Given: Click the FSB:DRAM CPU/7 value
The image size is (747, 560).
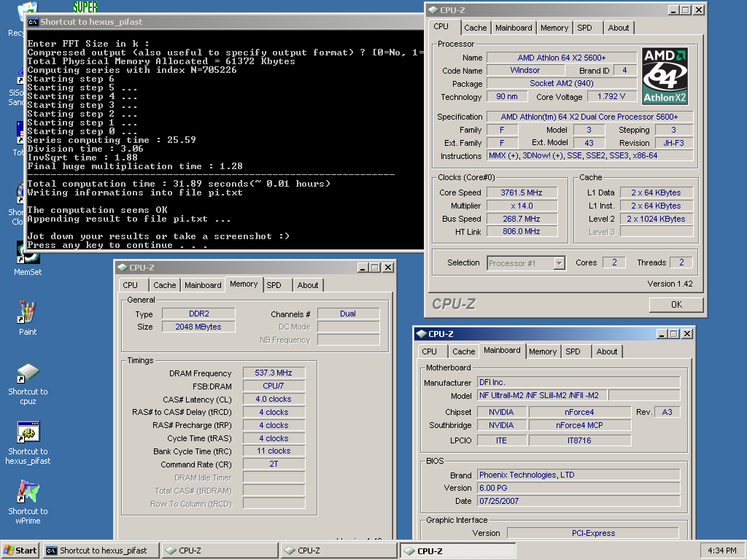Looking at the screenshot, I should coord(274,386).
